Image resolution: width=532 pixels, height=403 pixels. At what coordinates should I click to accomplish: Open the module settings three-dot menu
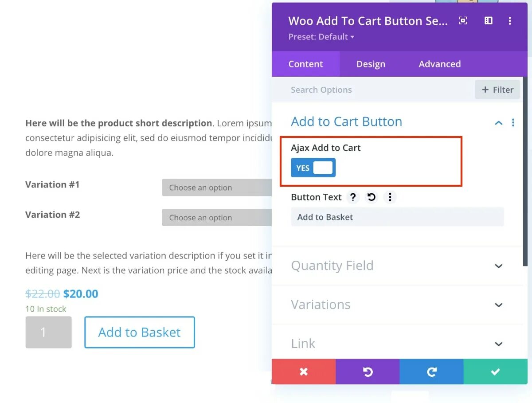point(510,21)
